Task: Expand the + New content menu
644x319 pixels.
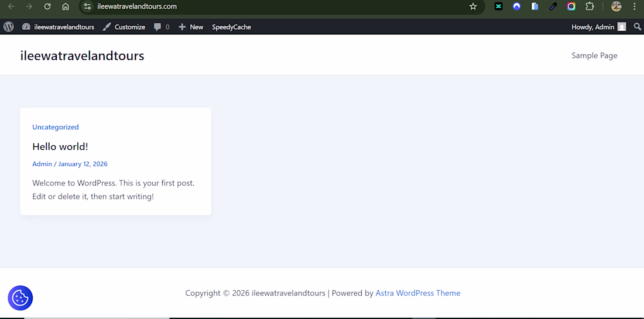Action: (191, 27)
